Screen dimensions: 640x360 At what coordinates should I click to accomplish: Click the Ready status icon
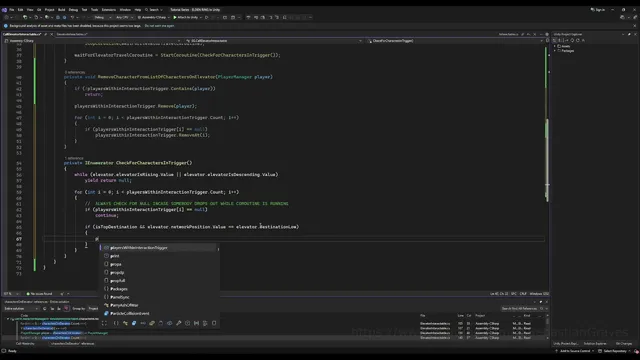[x=4, y=351]
